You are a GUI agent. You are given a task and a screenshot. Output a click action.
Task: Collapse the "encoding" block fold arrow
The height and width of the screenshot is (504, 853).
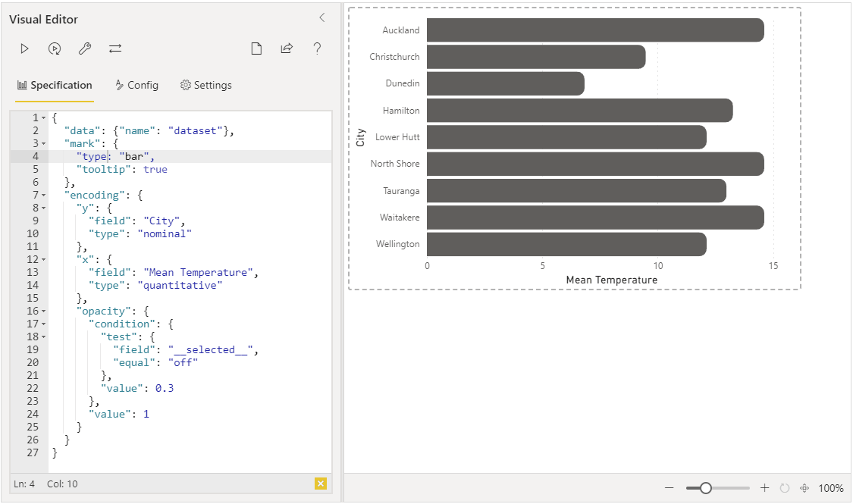[x=43, y=196]
